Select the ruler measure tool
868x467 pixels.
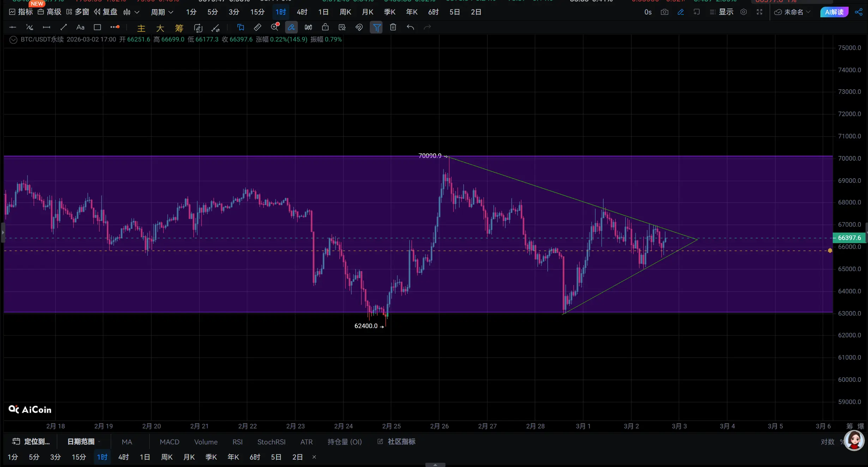click(x=258, y=27)
